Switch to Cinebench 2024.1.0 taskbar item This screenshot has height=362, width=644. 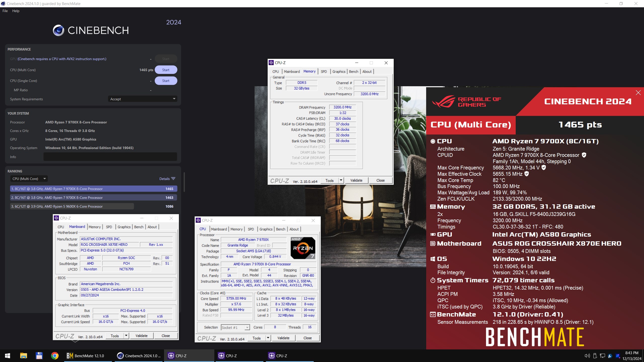coord(139,356)
